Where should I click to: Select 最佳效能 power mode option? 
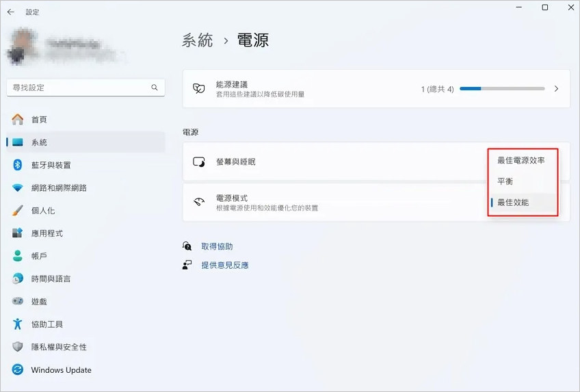[x=523, y=202]
